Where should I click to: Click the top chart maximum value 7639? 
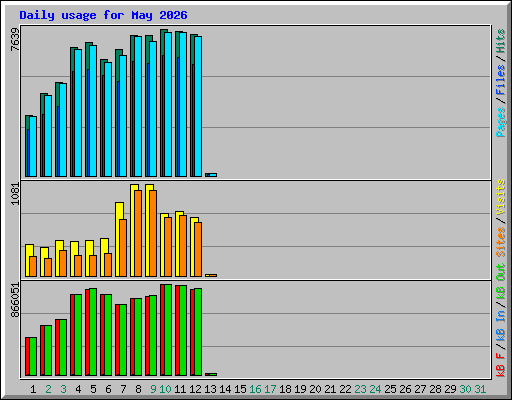tap(15, 40)
